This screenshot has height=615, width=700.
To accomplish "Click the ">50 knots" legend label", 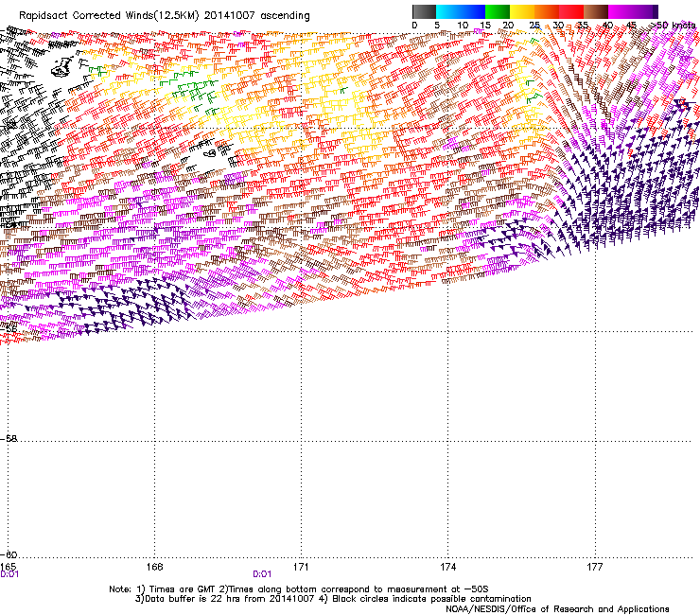I will pyautogui.click(x=673, y=26).
